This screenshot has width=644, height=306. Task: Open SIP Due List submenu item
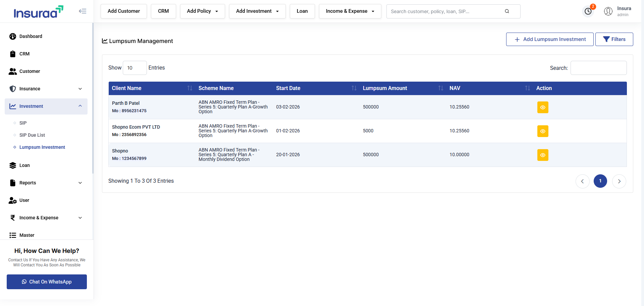click(x=32, y=135)
